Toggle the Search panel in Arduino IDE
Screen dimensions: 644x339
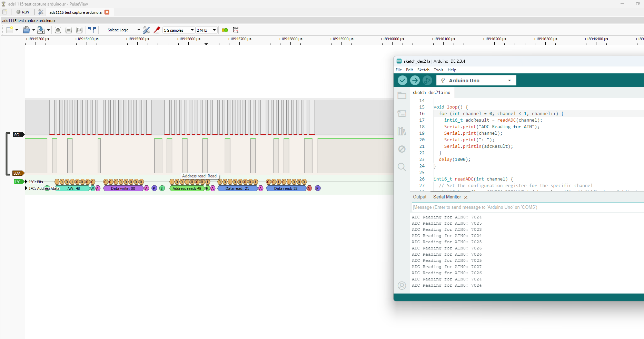[402, 167]
